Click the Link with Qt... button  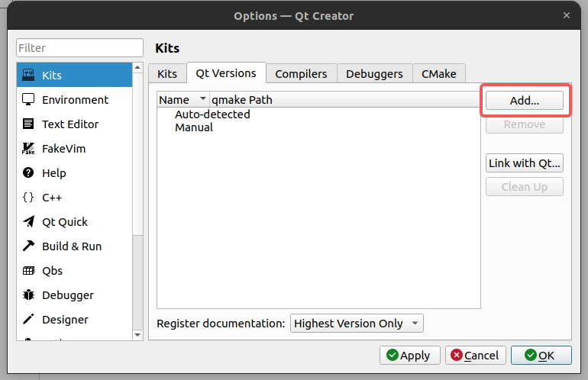525,163
